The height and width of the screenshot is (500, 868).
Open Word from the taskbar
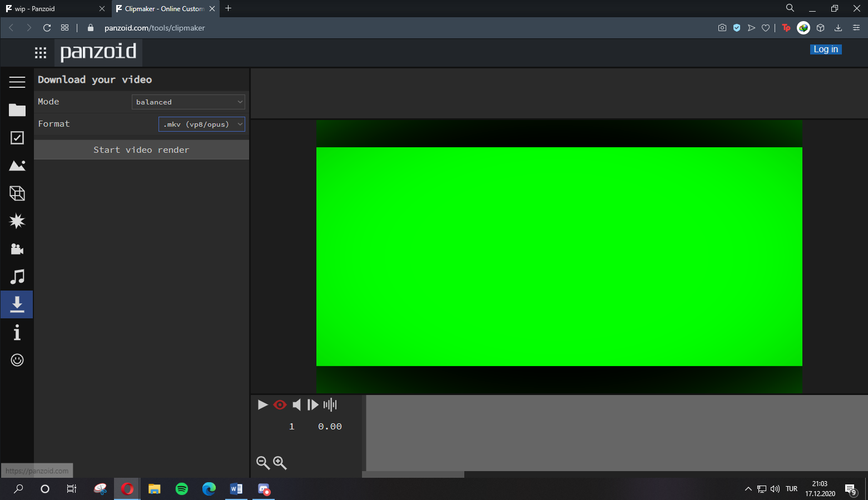tap(236, 489)
